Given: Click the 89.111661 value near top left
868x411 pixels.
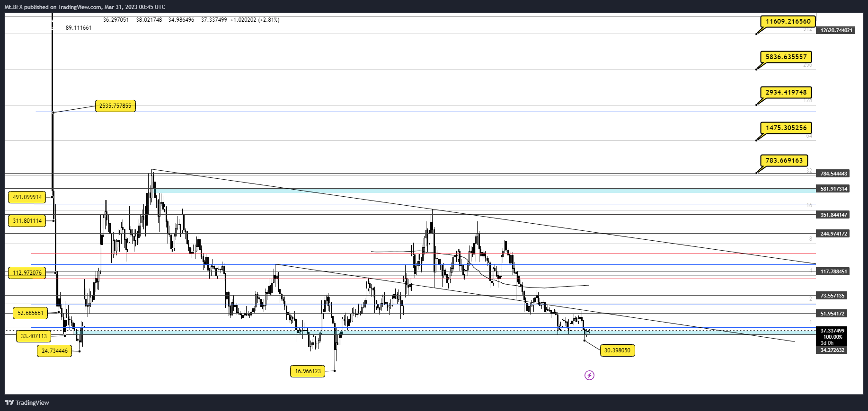Looking at the screenshot, I should (x=79, y=28).
